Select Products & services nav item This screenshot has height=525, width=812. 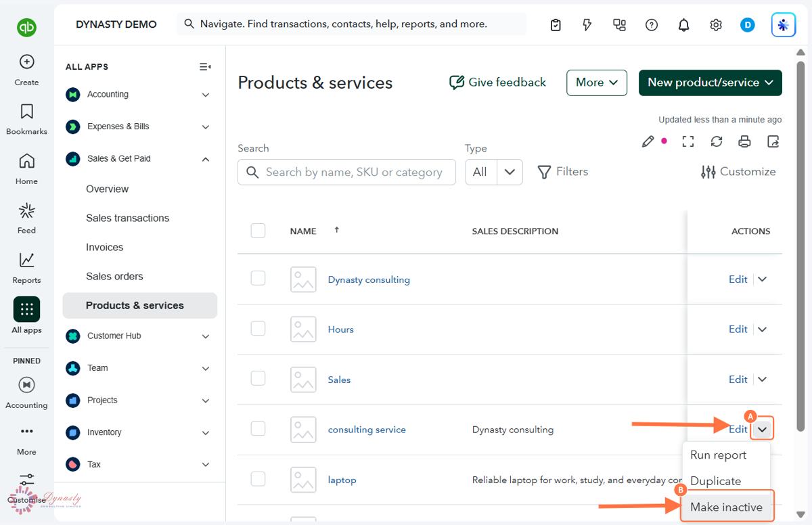point(140,305)
